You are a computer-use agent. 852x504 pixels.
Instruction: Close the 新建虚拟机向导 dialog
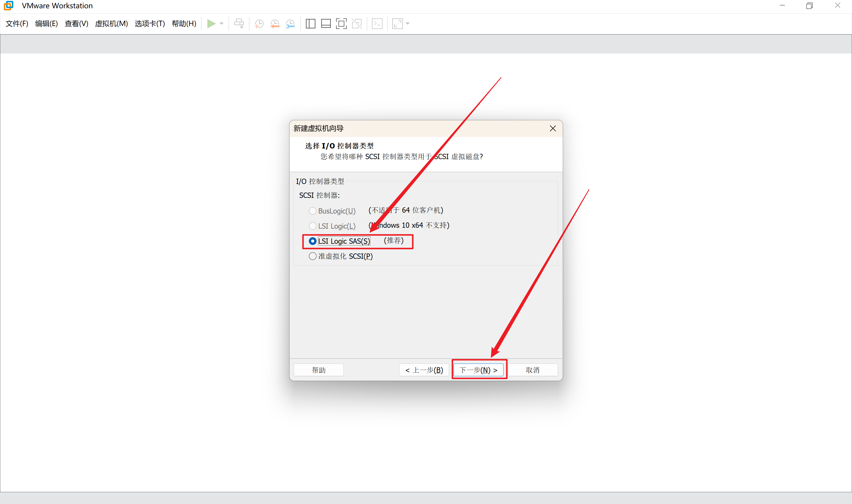[x=553, y=128]
